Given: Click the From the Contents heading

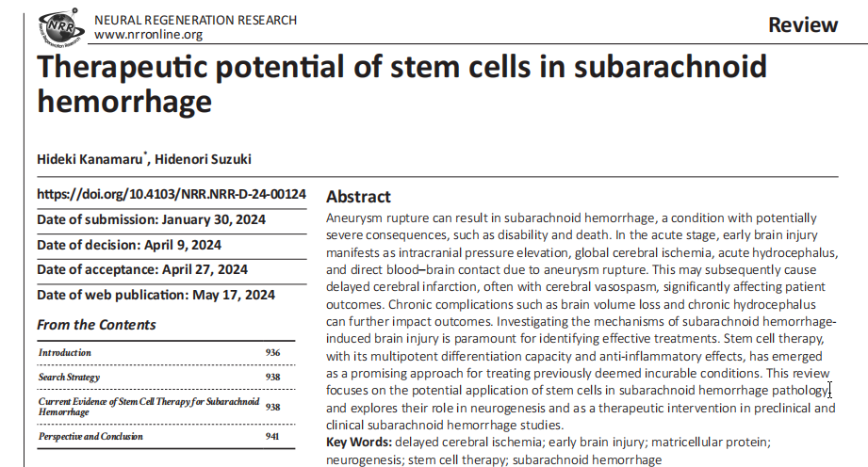Looking at the screenshot, I should click(x=96, y=325).
